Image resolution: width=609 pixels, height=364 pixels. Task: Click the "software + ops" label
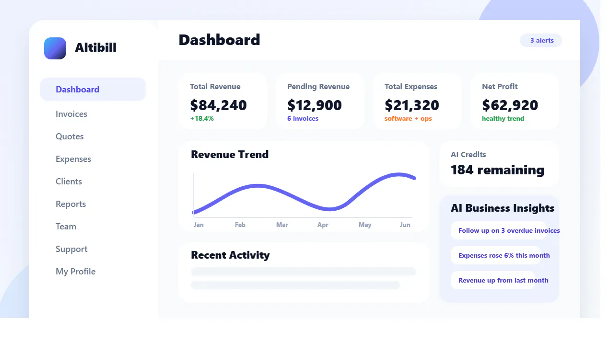[408, 118]
